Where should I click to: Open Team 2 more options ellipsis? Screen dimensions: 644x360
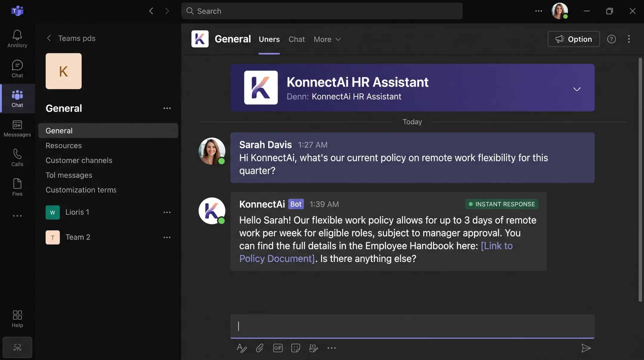[x=167, y=237]
